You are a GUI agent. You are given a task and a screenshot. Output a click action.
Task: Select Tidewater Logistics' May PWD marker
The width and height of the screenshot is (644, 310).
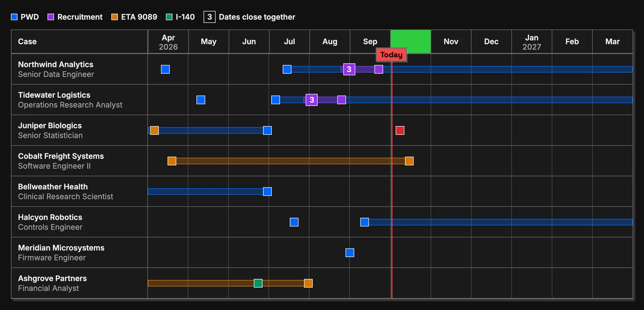pos(201,100)
